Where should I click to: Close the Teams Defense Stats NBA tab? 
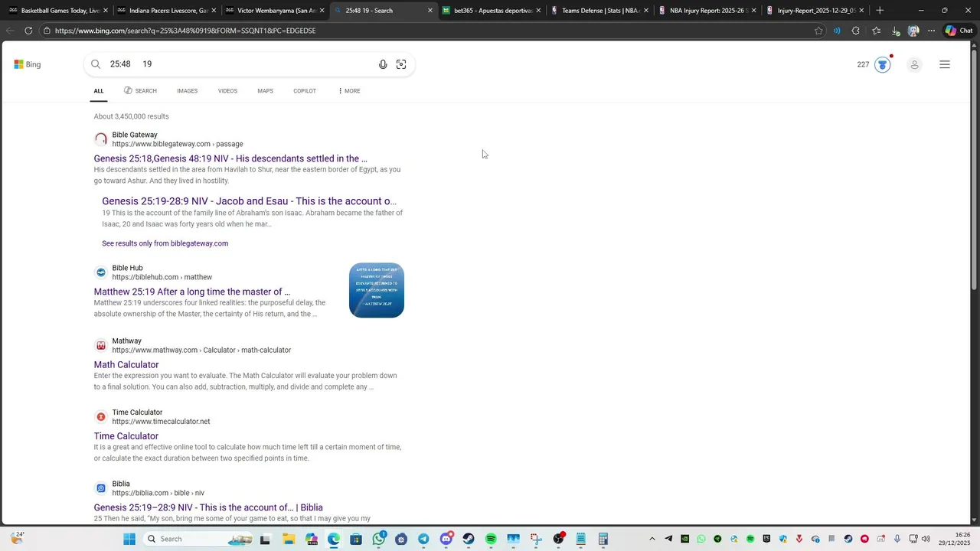(646, 11)
